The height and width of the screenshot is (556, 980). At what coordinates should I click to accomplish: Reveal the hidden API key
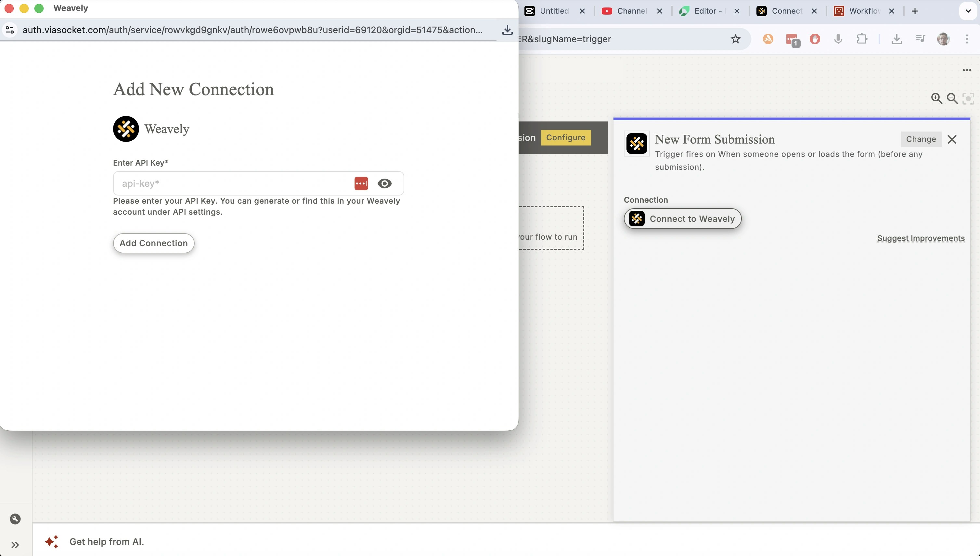(x=385, y=183)
